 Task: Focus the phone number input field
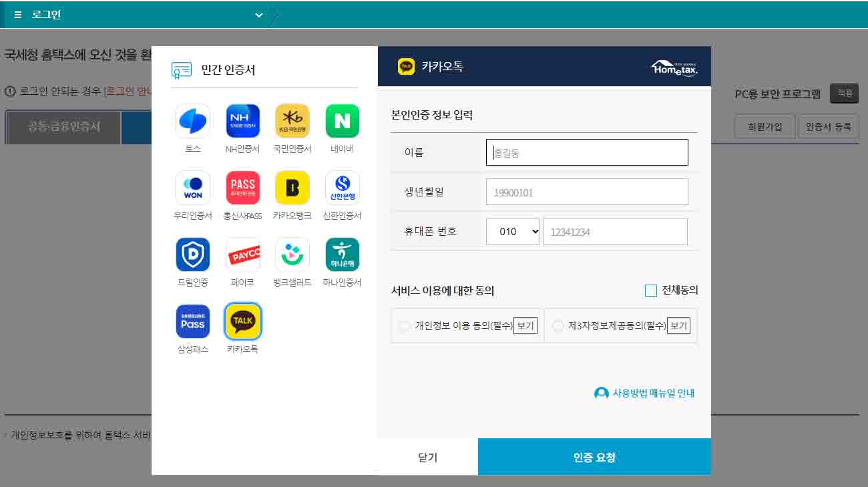click(x=615, y=231)
